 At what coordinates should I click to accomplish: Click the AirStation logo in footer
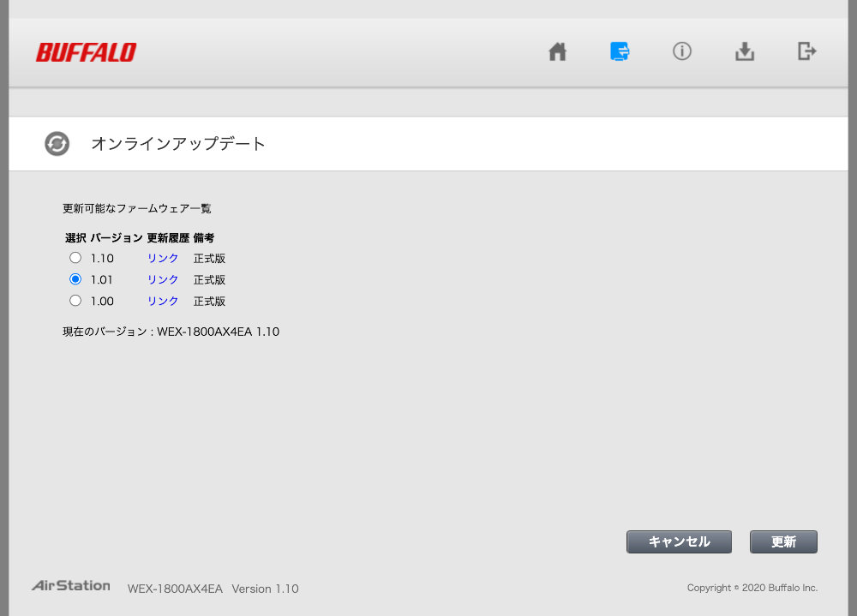tap(71, 585)
